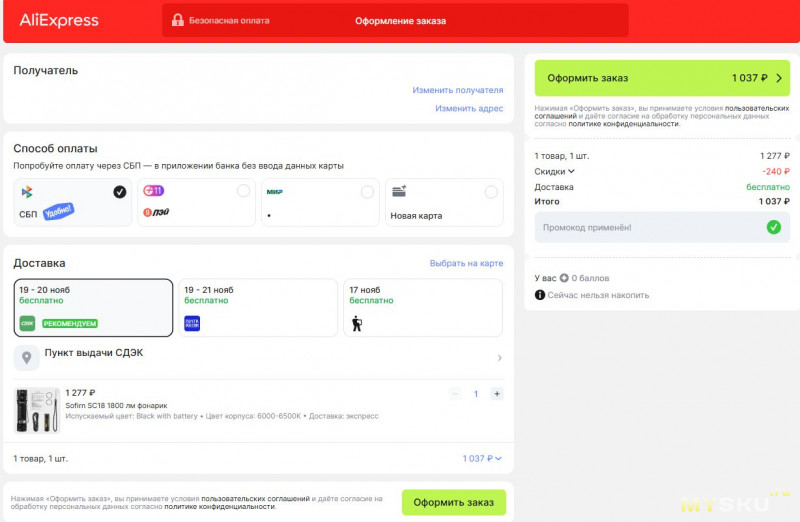The width and height of the screenshot is (800, 522).
Task: Select СБП payment method
Action: click(72, 202)
